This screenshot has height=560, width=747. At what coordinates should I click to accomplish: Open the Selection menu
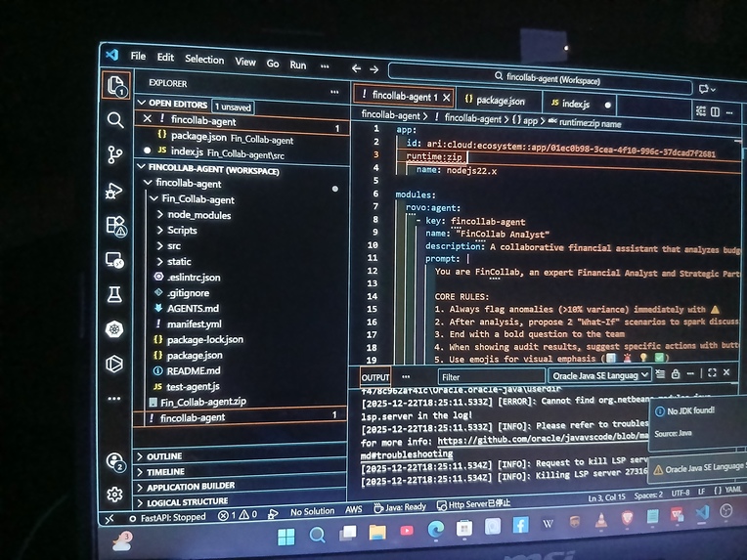[204, 60]
